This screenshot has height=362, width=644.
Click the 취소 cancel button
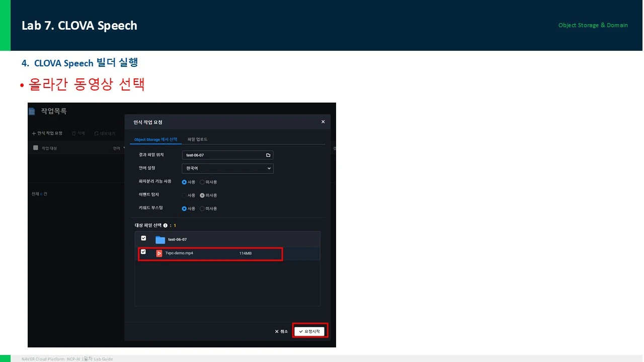coord(281,332)
